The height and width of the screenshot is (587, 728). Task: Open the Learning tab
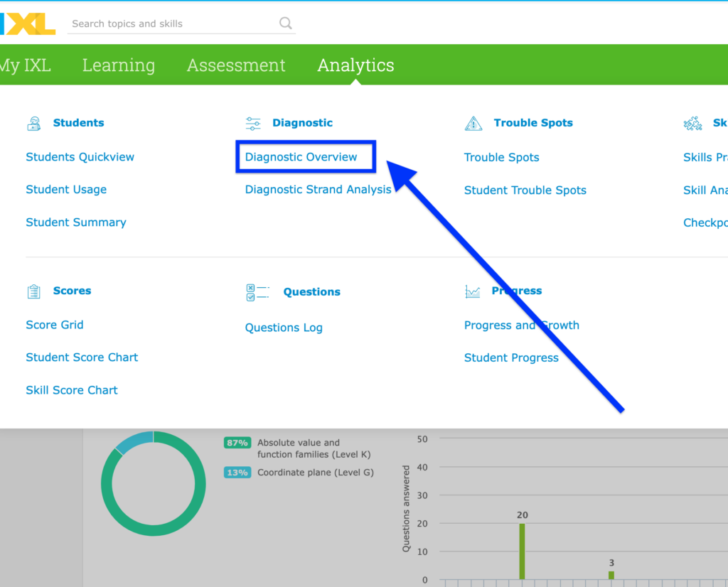click(x=119, y=65)
